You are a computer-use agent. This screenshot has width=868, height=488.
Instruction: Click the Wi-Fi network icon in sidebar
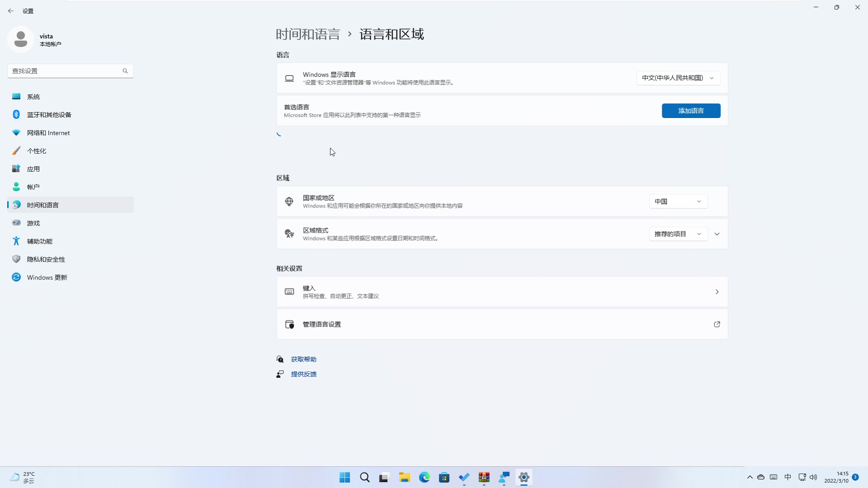[16, 132]
